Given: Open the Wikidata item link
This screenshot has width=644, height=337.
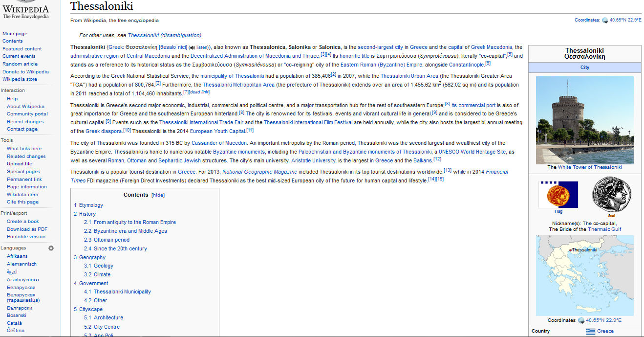Looking at the screenshot, I should pos(22,195).
